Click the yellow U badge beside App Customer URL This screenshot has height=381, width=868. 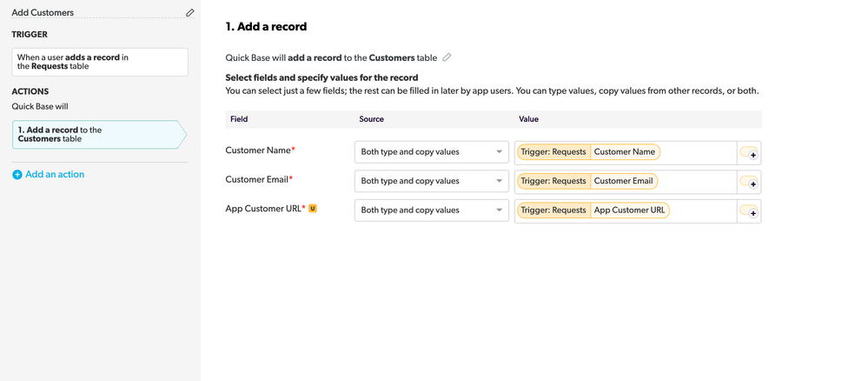(313, 209)
